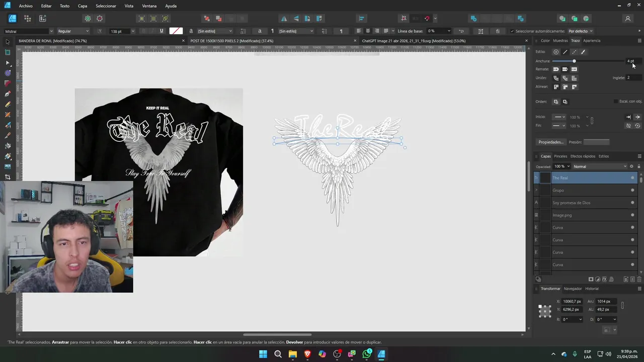Open the Línea de base percentage dropdown

pos(449,31)
